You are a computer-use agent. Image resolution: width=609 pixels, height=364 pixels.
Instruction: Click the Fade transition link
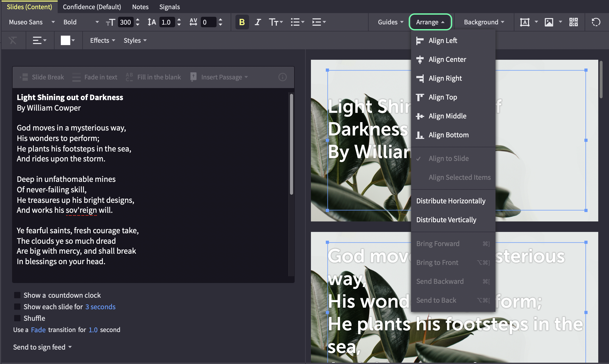38,330
